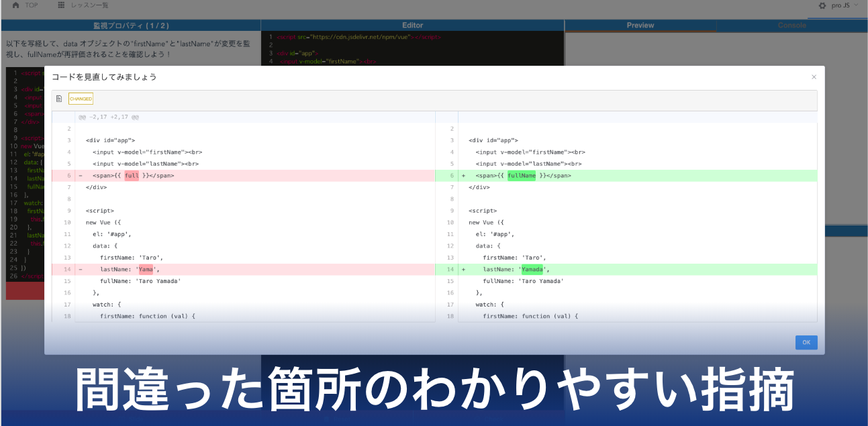
Task: Click the green highlighted 'Yamada' text
Action: [x=532, y=270]
